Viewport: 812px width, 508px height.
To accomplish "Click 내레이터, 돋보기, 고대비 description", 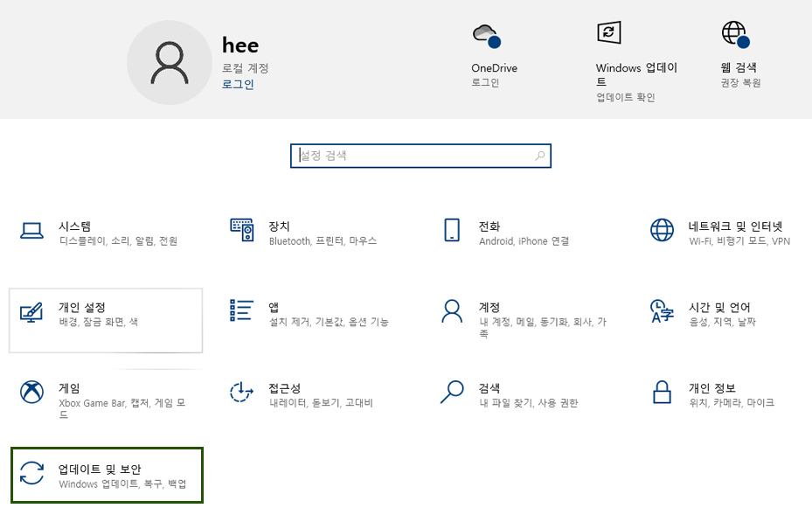I will point(321,402).
